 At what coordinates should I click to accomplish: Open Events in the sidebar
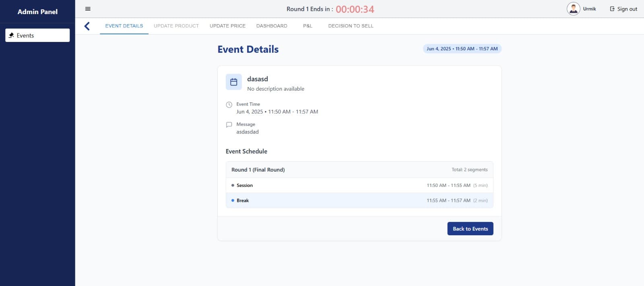pos(37,35)
